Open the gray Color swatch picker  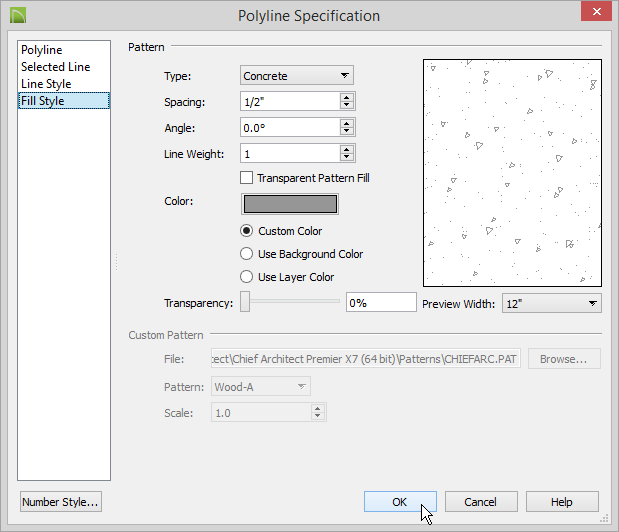tap(290, 204)
